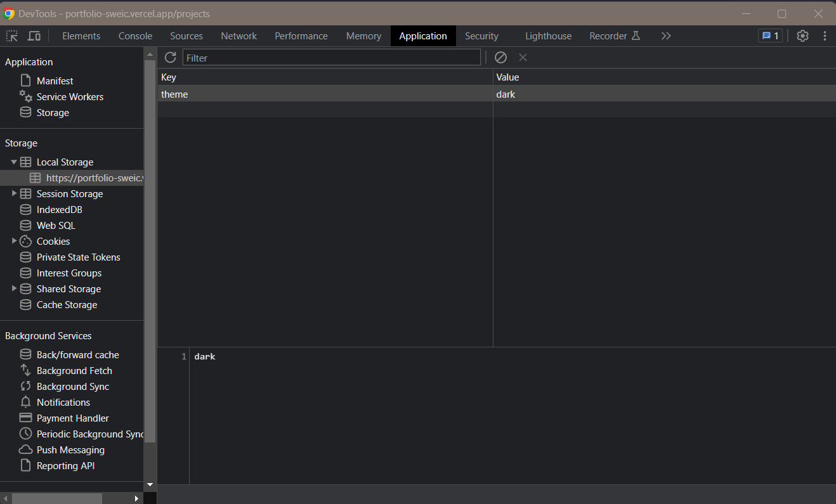
Task: Open the three-dot customize menu
Action: pos(825,36)
